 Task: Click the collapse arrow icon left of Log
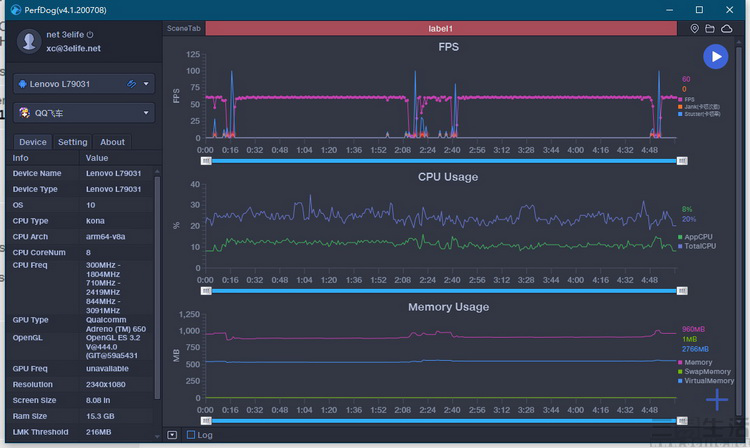(172, 435)
